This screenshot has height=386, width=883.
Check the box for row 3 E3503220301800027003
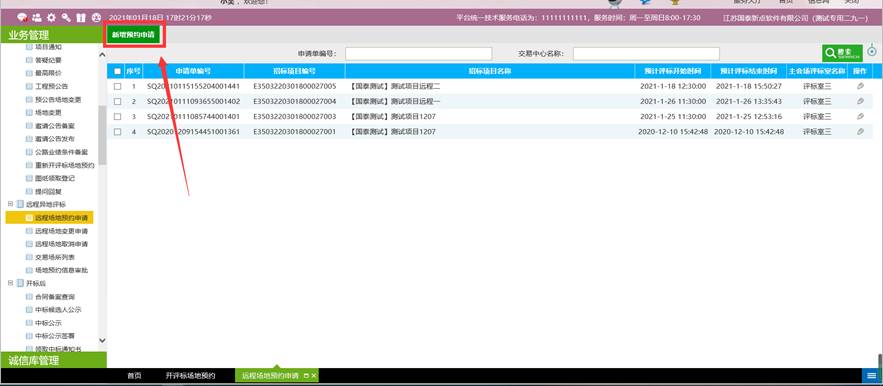[117, 117]
